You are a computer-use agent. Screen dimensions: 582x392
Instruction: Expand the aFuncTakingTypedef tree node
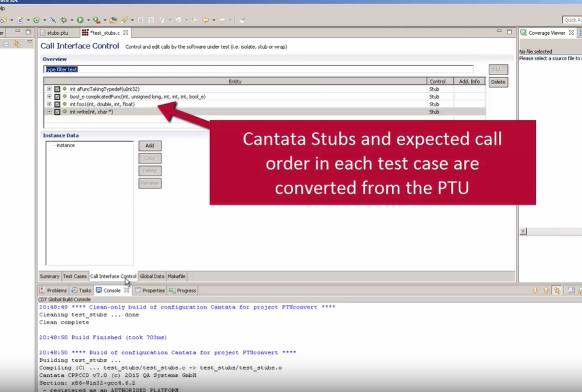49,89
